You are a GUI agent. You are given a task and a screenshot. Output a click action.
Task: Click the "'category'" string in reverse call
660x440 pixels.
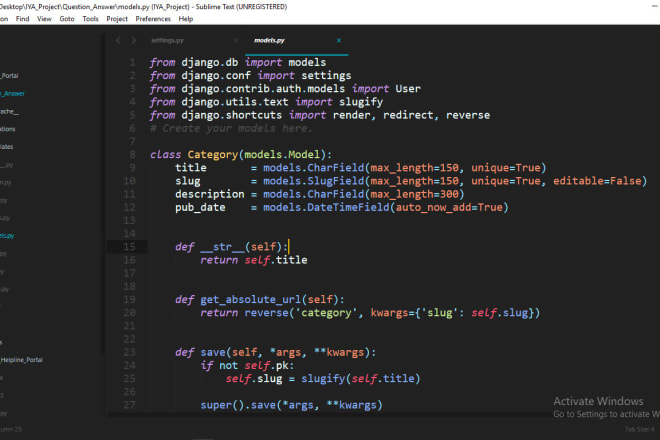326,313
